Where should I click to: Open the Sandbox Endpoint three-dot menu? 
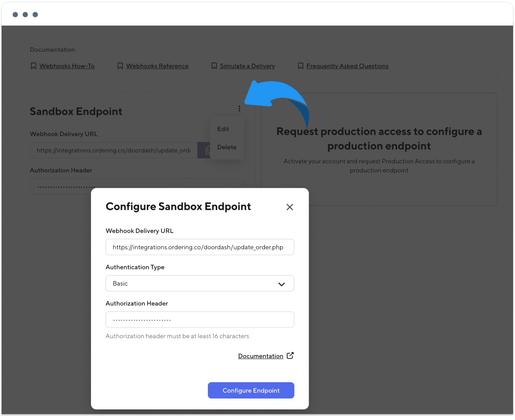pyautogui.click(x=239, y=108)
